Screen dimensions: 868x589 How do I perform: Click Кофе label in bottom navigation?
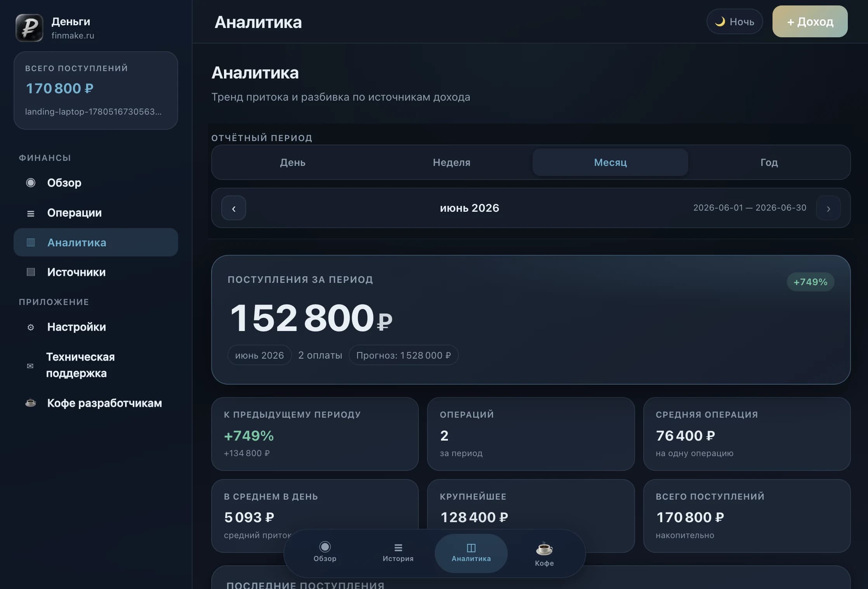point(544,563)
